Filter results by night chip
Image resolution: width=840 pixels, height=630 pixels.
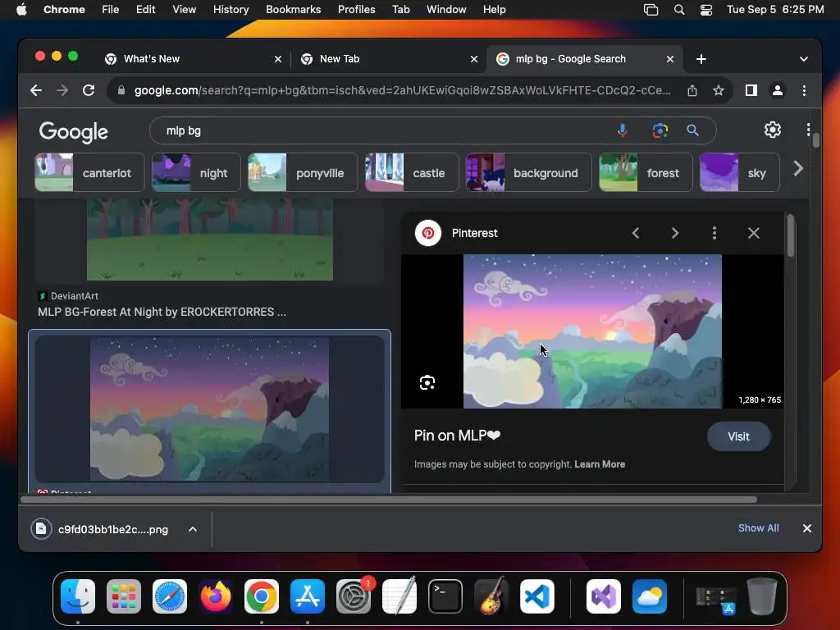coord(196,172)
